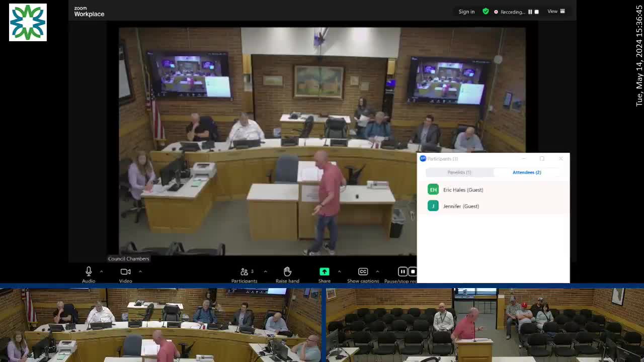This screenshot has height=362, width=644.
Task: Select the bottom-right audience camera feed
Action: (x=485, y=325)
